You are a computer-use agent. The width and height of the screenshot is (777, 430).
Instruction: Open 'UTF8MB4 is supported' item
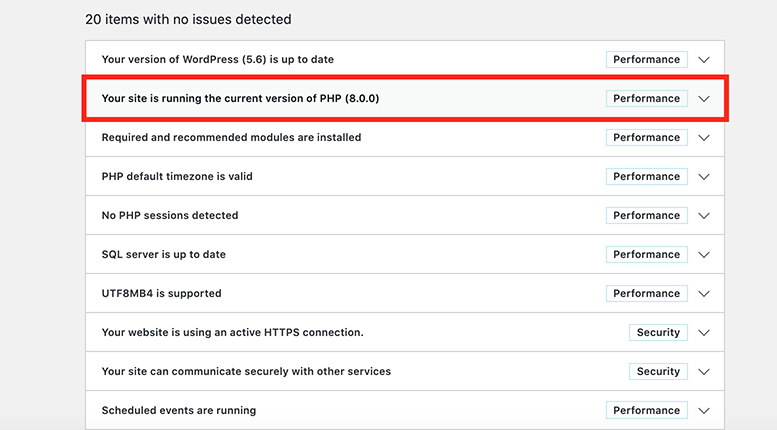click(x=161, y=294)
